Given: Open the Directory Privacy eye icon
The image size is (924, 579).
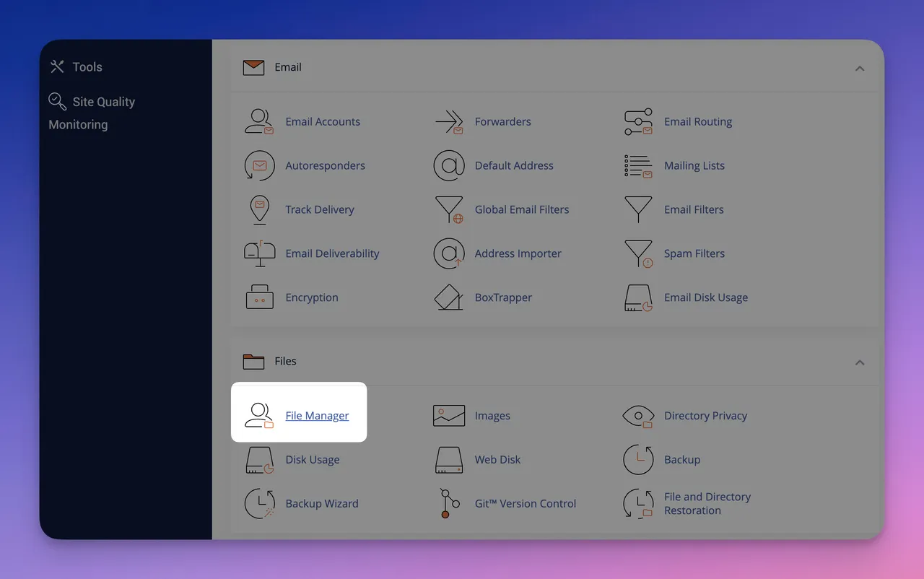Looking at the screenshot, I should pos(638,416).
